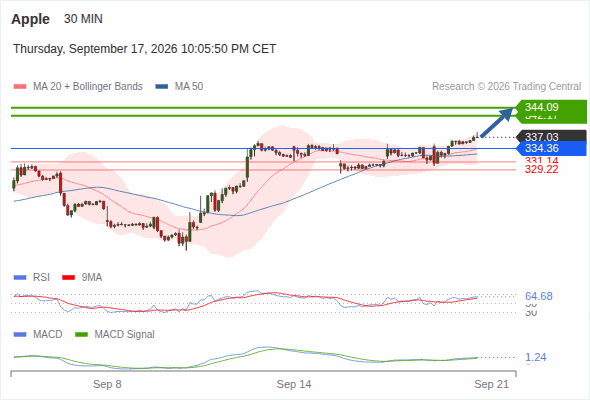Click the MACD blue legend swatch

(x=20, y=335)
